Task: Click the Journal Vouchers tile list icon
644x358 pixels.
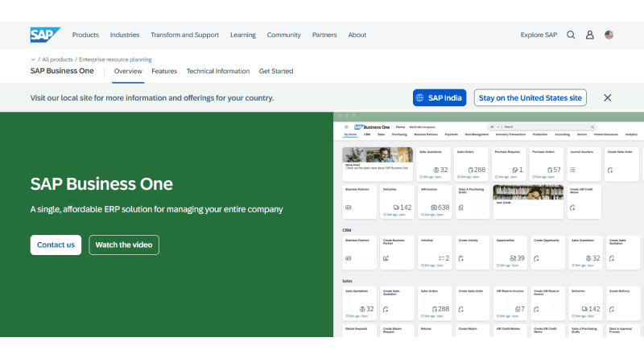Action: coord(572,170)
